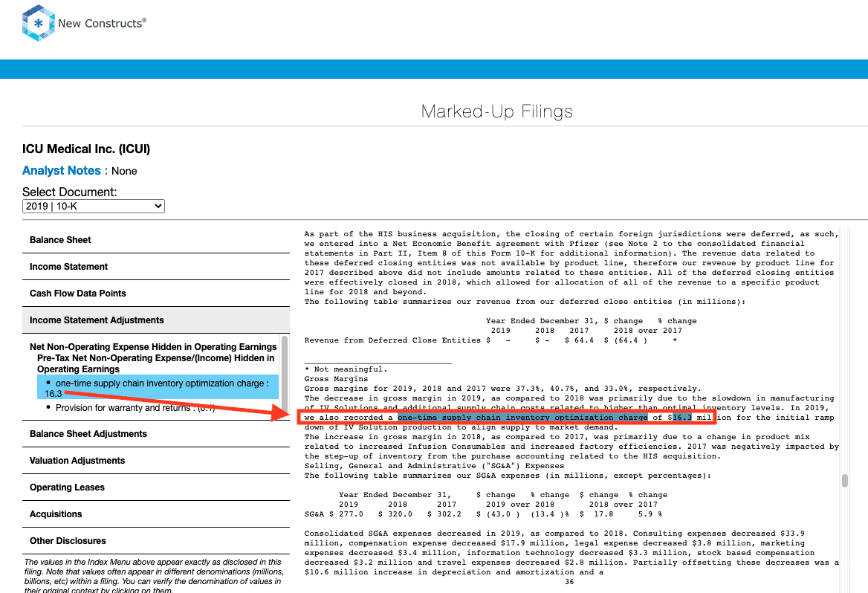Click the ICU Medical Inc. (ICUI) title
The image size is (868, 593).
[85, 149]
